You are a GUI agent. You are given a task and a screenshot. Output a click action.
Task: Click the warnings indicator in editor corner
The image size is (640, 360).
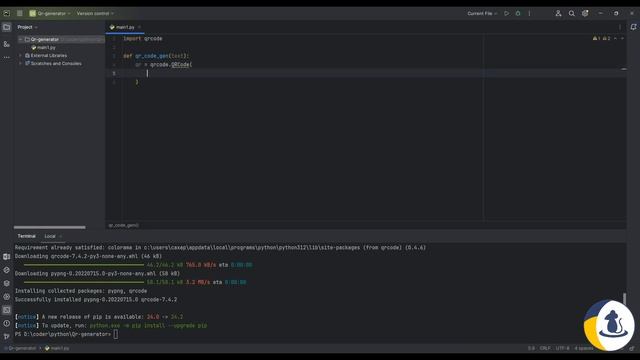click(596, 38)
